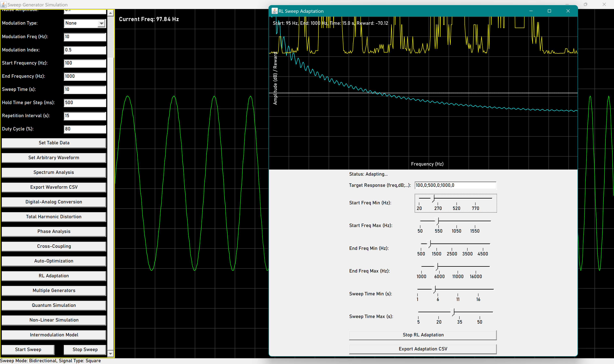Screen dimensions: 614x364
Task: Click the Java icon in Sweep Generator Simulation title bar
Action: pos(4,4)
